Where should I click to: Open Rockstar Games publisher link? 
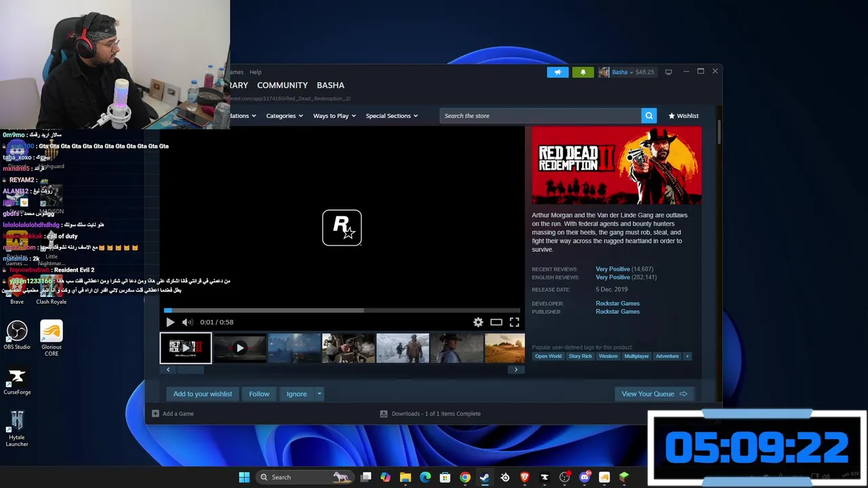click(617, 312)
